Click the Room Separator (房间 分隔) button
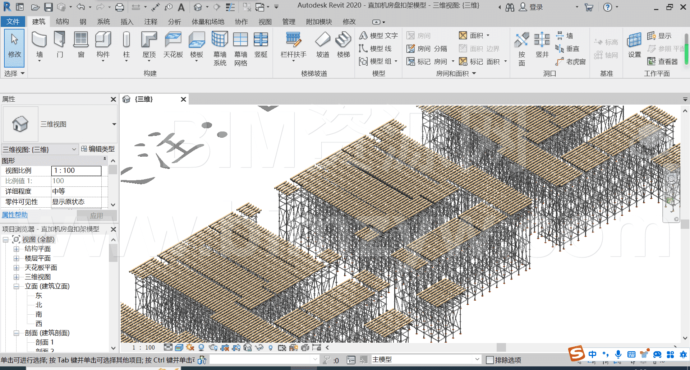This screenshot has width=690, height=370. [427, 48]
